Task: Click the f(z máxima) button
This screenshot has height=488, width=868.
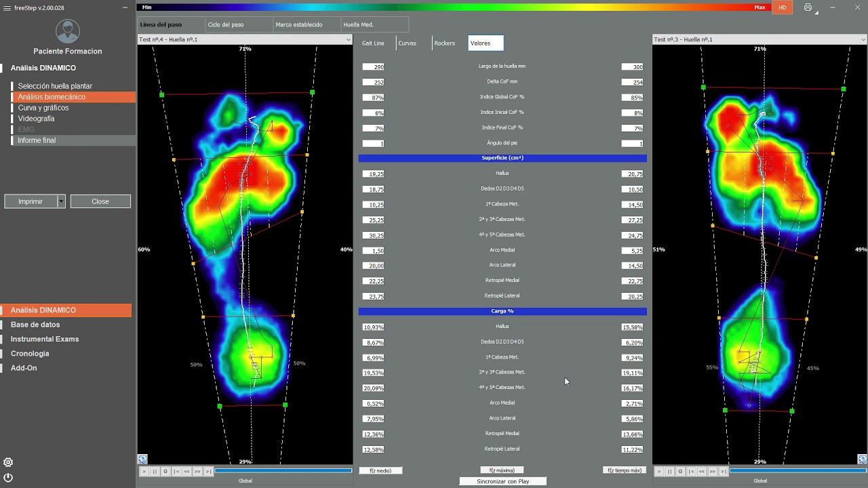Action: [502, 470]
